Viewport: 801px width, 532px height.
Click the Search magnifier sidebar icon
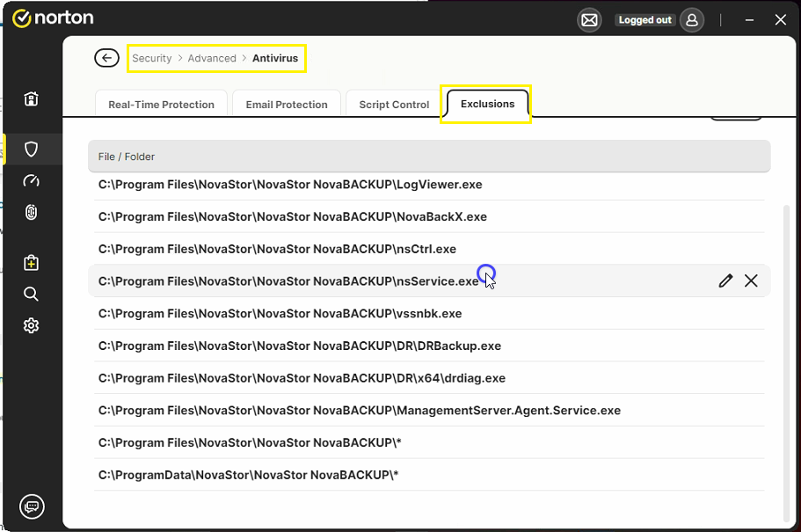pyautogui.click(x=31, y=294)
